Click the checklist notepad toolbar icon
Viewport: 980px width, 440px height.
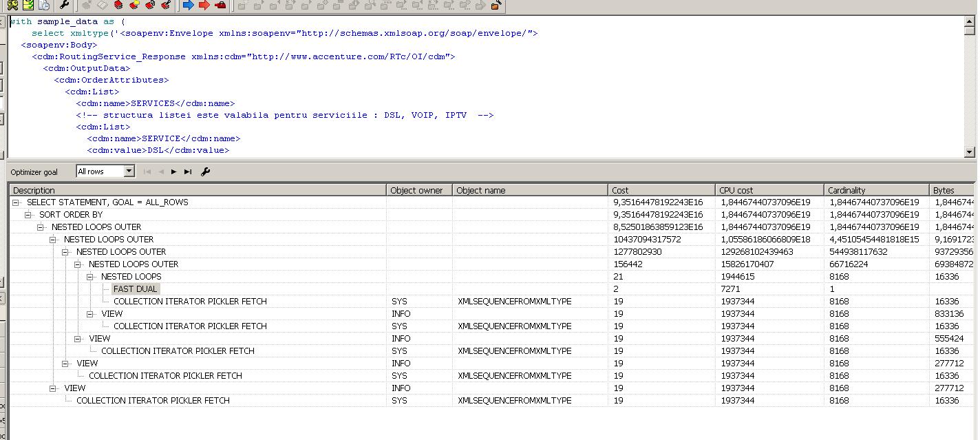(x=29, y=5)
